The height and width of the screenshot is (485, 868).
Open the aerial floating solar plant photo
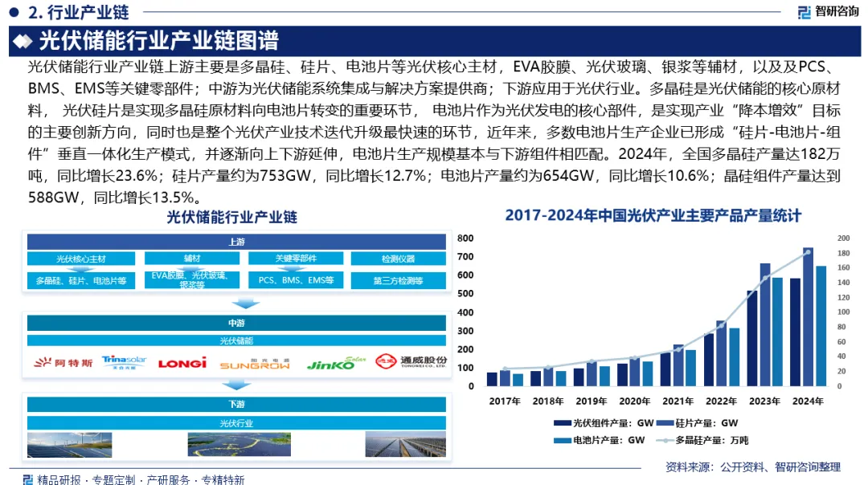point(240,445)
